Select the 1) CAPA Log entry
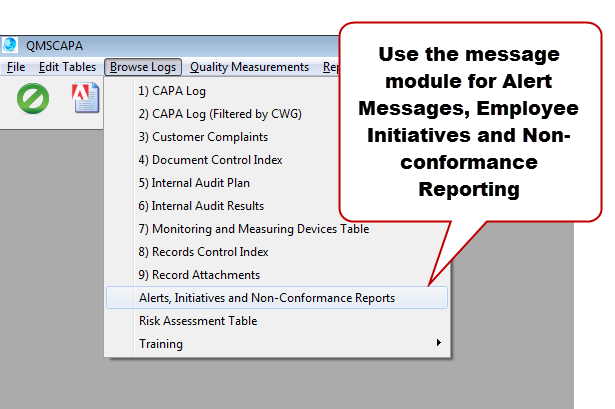 (x=174, y=91)
